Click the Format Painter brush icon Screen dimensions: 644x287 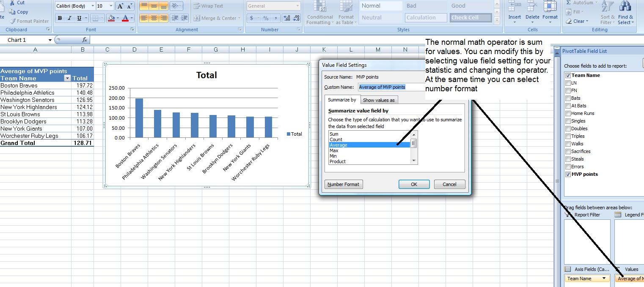[x=13, y=21]
